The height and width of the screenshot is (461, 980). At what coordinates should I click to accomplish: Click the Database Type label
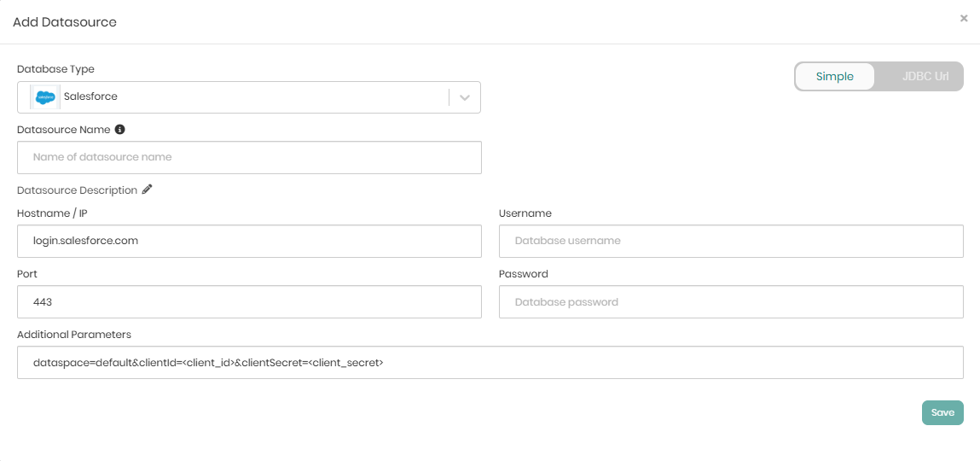(55, 69)
